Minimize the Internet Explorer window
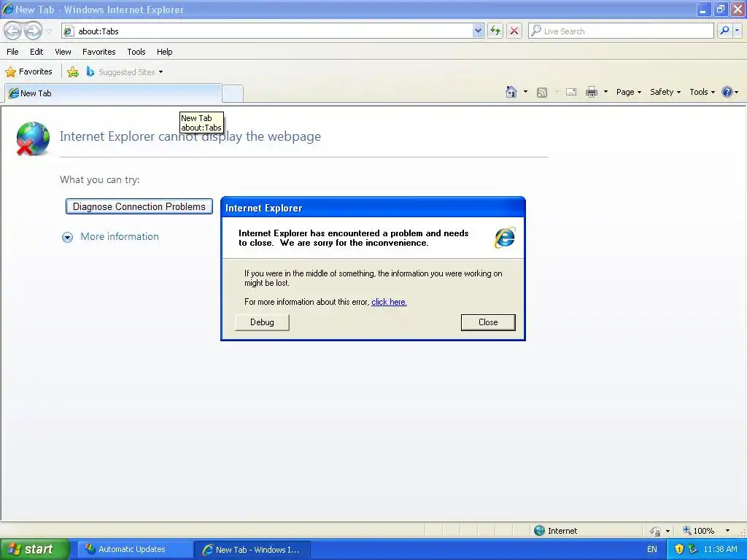 [x=703, y=9]
